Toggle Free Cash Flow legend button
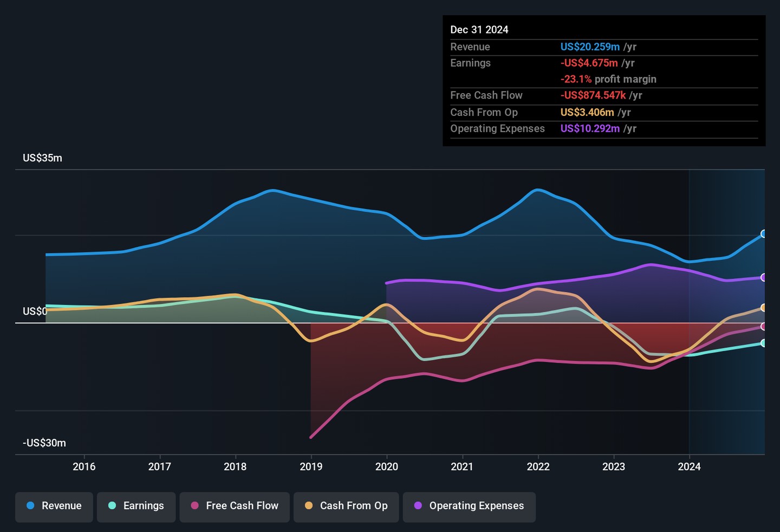 click(x=235, y=506)
